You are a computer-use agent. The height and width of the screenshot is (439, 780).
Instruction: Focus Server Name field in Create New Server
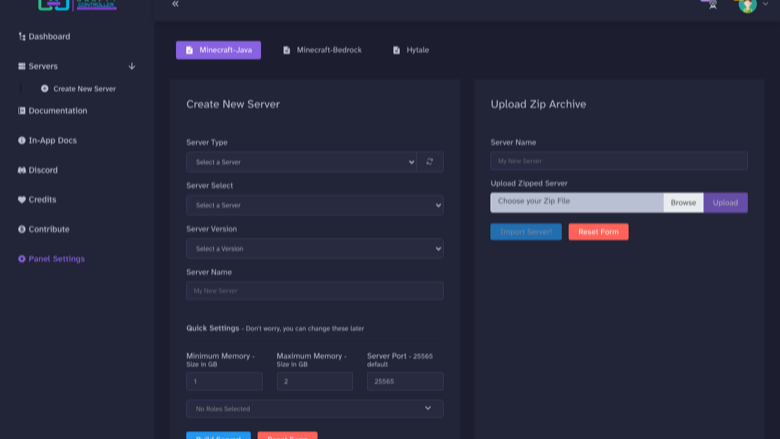point(315,291)
